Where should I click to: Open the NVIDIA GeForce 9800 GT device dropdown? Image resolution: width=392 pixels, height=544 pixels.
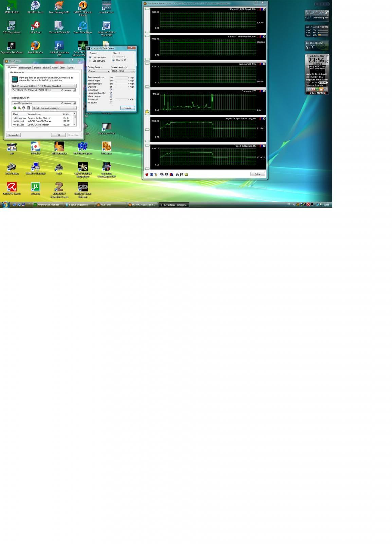click(x=44, y=86)
